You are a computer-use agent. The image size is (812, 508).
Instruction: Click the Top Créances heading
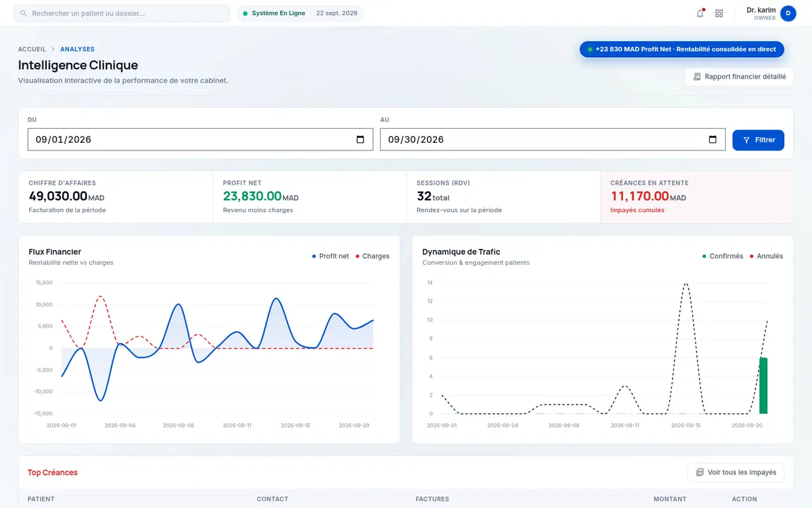tap(53, 472)
